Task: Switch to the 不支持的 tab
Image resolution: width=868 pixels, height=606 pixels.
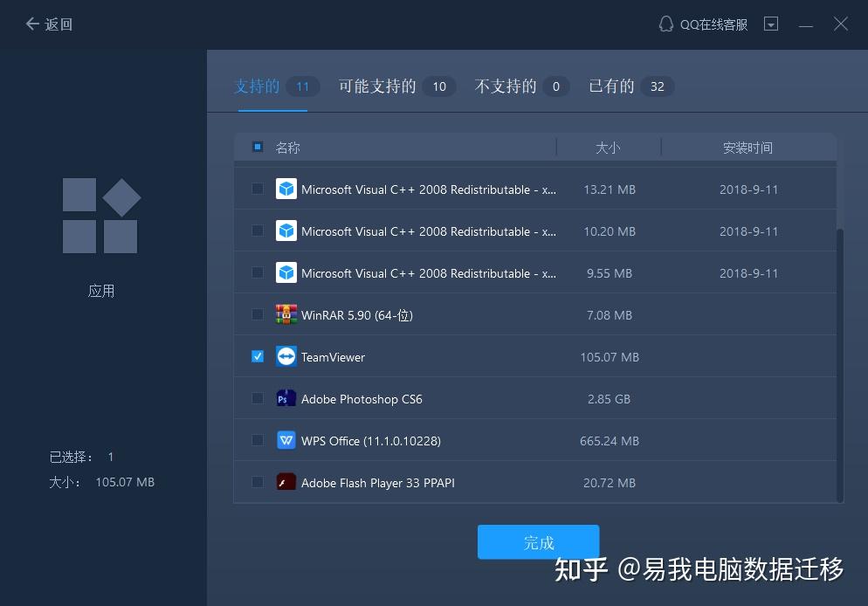Action: pos(521,86)
